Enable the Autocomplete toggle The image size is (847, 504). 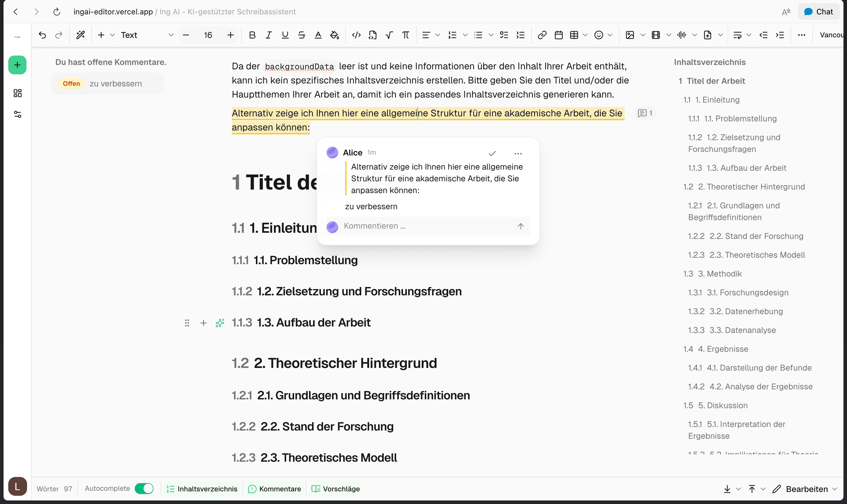pos(144,488)
